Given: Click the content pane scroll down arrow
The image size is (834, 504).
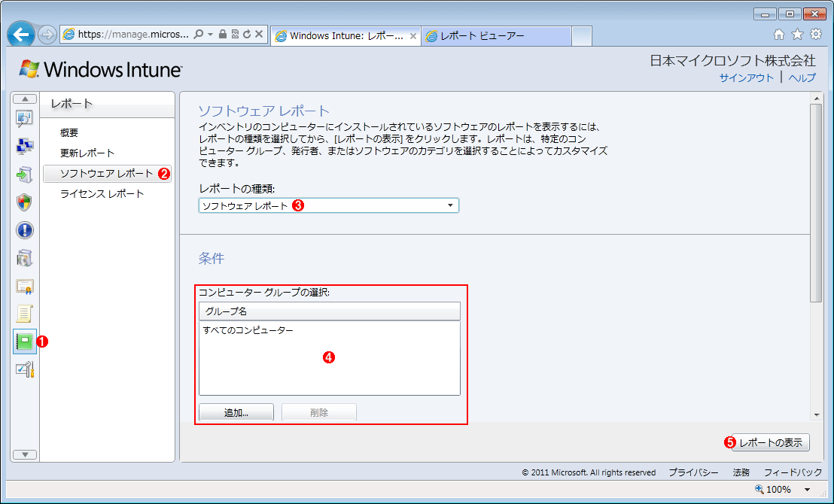Looking at the screenshot, I should (817, 415).
